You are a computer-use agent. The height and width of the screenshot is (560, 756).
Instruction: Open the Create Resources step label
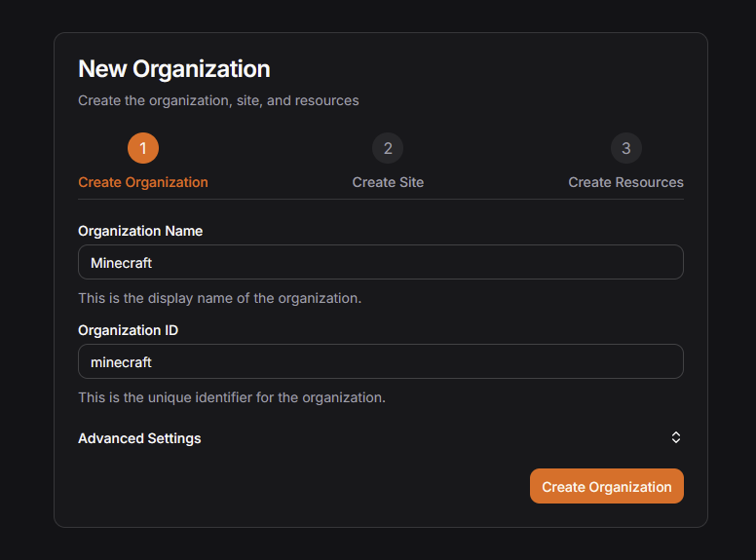(x=625, y=182)
